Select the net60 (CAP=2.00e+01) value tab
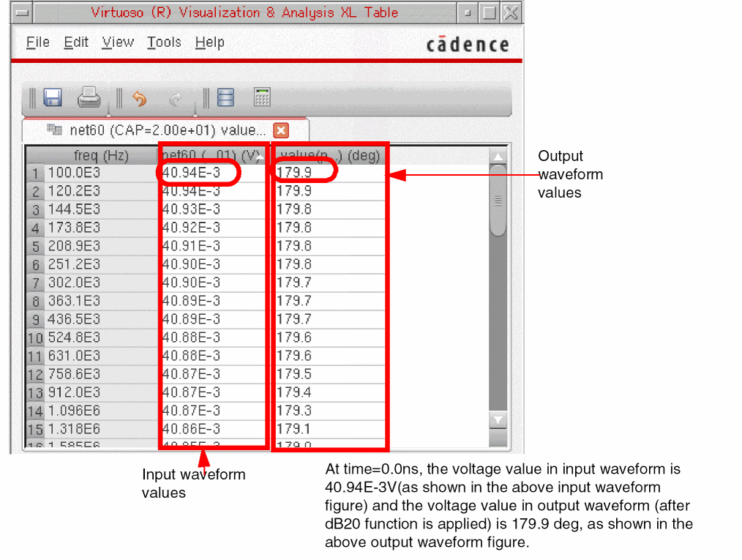 click(165, 130)
